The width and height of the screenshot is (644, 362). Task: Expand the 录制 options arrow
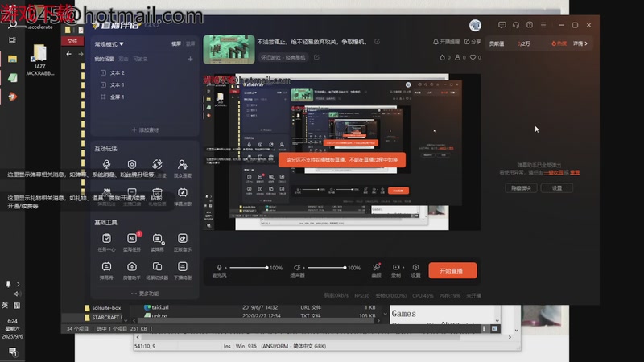[403, 268]
